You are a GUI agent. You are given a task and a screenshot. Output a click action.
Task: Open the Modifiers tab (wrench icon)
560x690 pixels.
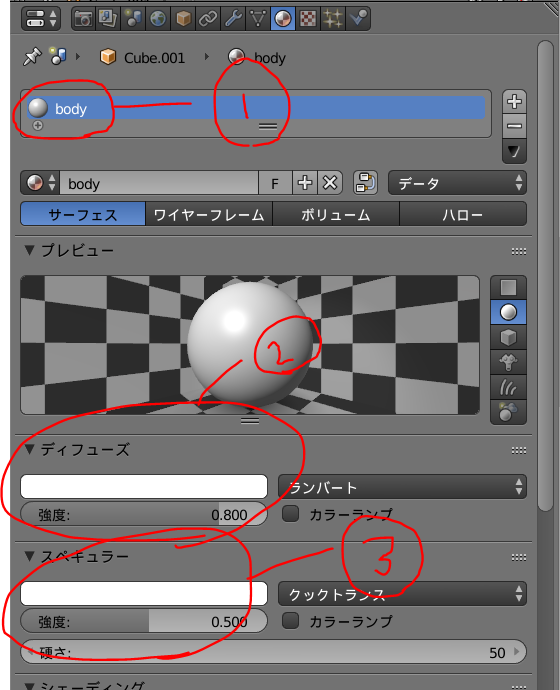pos(233,19)
